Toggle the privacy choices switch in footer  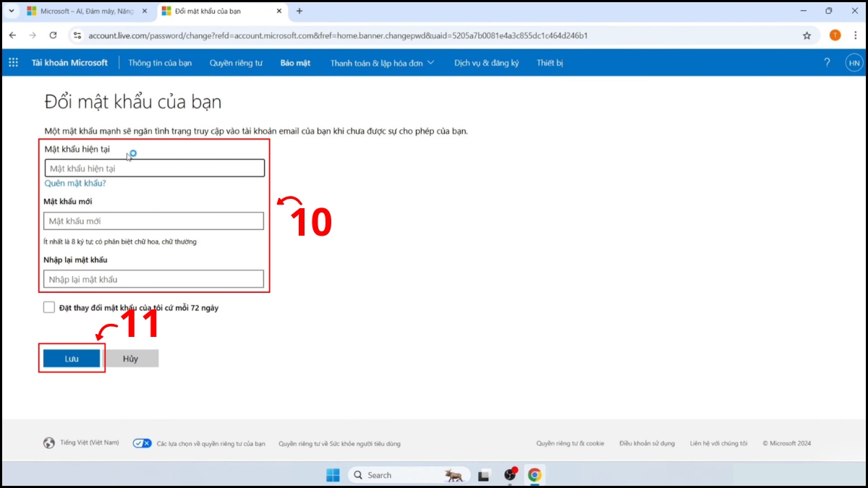pyautogui.click(x=142, y=442)
